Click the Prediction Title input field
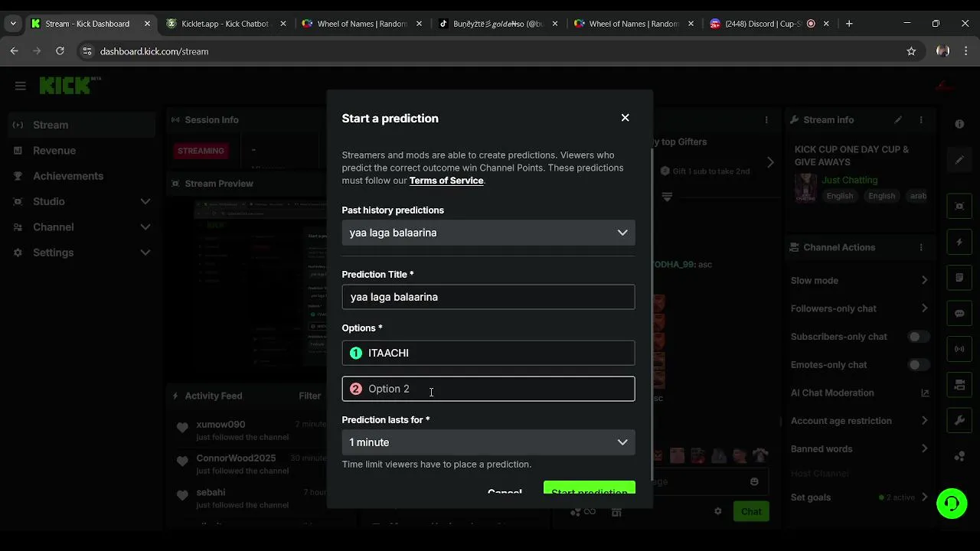The width and height of the screenshot is (980, 551). (488, 297)
